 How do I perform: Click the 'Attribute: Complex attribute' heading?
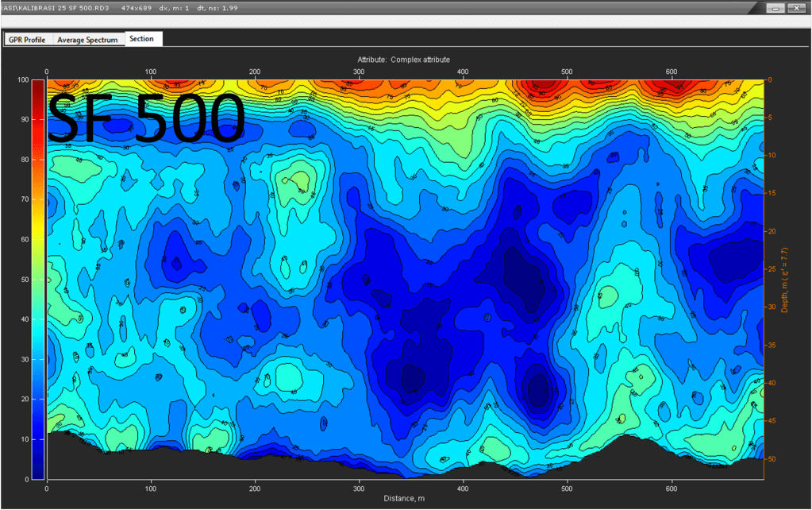(403, 60)
